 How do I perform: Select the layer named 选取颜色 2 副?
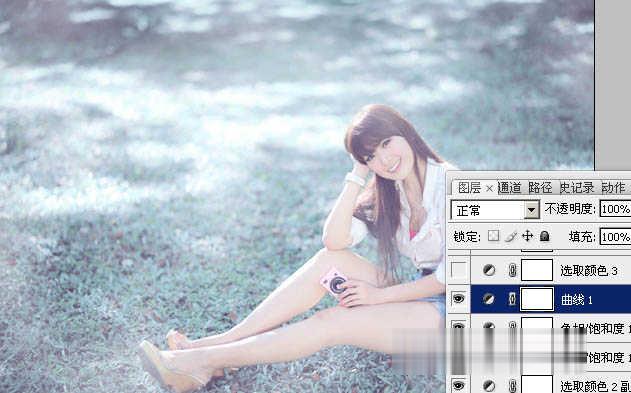coord(596,387)
